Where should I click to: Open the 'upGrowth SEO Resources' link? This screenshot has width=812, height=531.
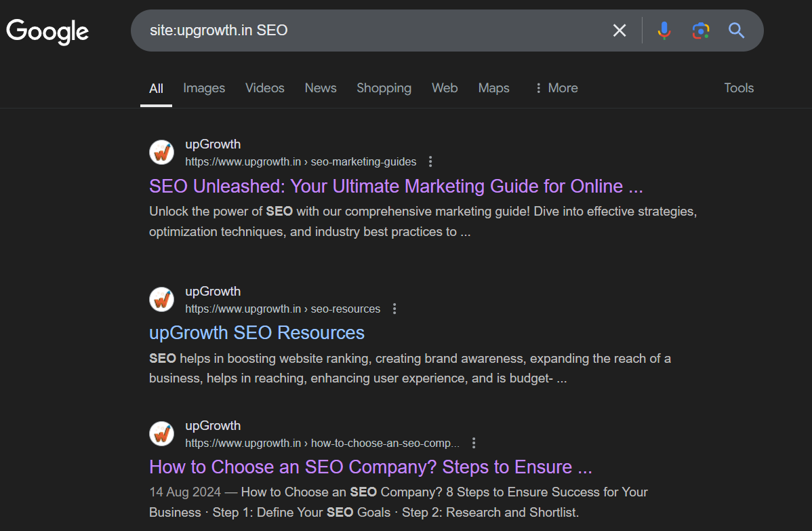257,332
